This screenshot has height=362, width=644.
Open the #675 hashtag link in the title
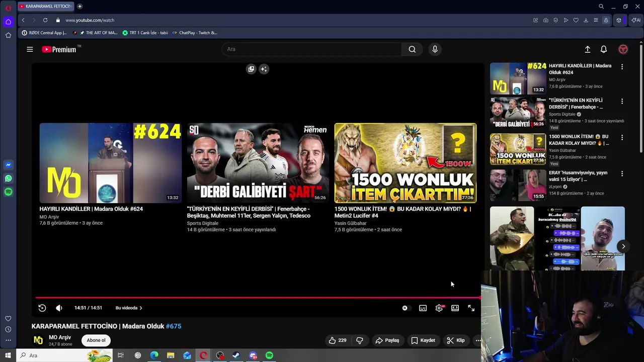click(174, 326)
